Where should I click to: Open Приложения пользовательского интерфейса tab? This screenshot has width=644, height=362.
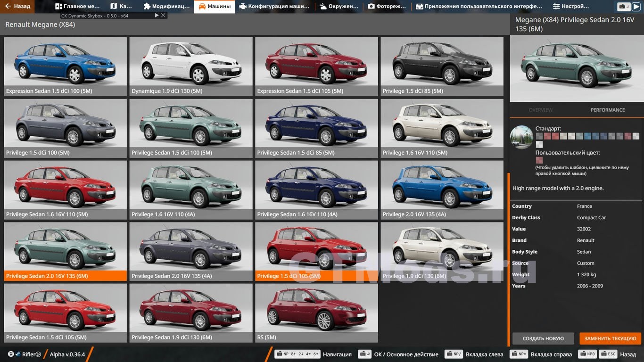[x=479, y=7]
